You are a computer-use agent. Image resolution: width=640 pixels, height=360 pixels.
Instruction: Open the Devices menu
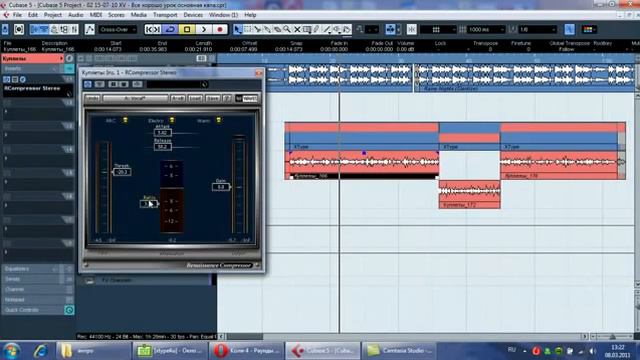(x=193, y=15)
